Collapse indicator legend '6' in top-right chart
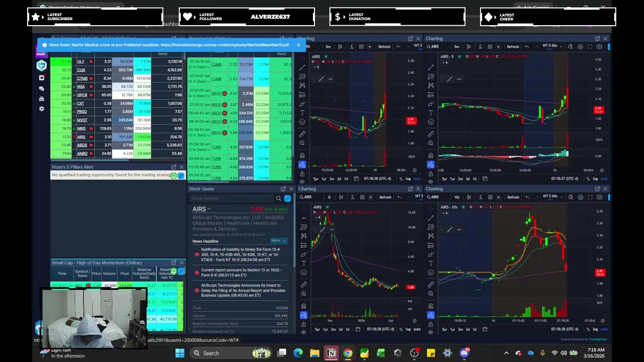Image resolution: width=644 pixels, height=362 pixels. click(445, 62)
